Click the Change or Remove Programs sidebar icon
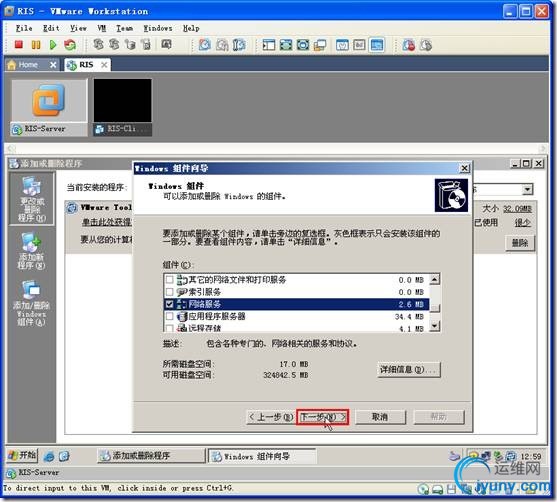The height and width of the screenshot is (502, 557). click(32, 199)
